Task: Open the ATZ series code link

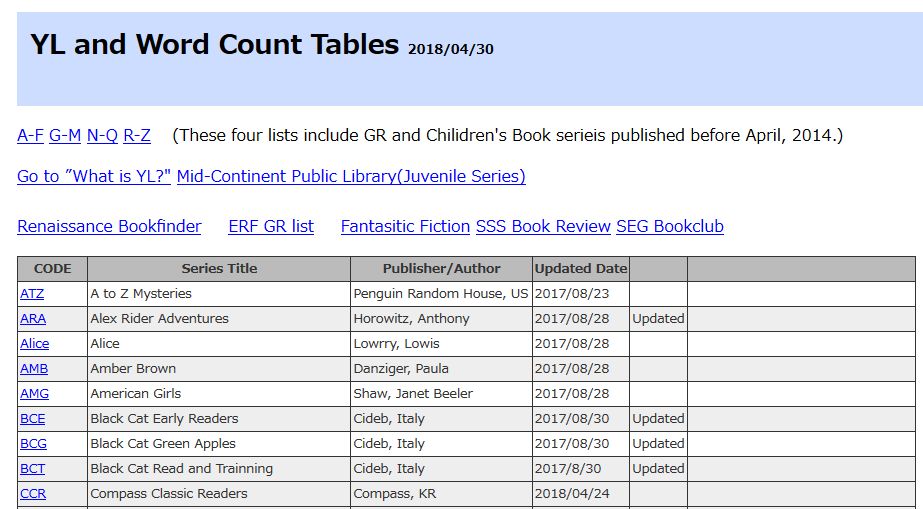Action: click(32, 294)
